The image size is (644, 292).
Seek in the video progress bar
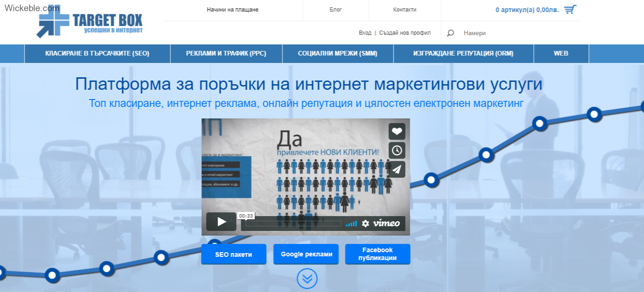pos(294,224)
